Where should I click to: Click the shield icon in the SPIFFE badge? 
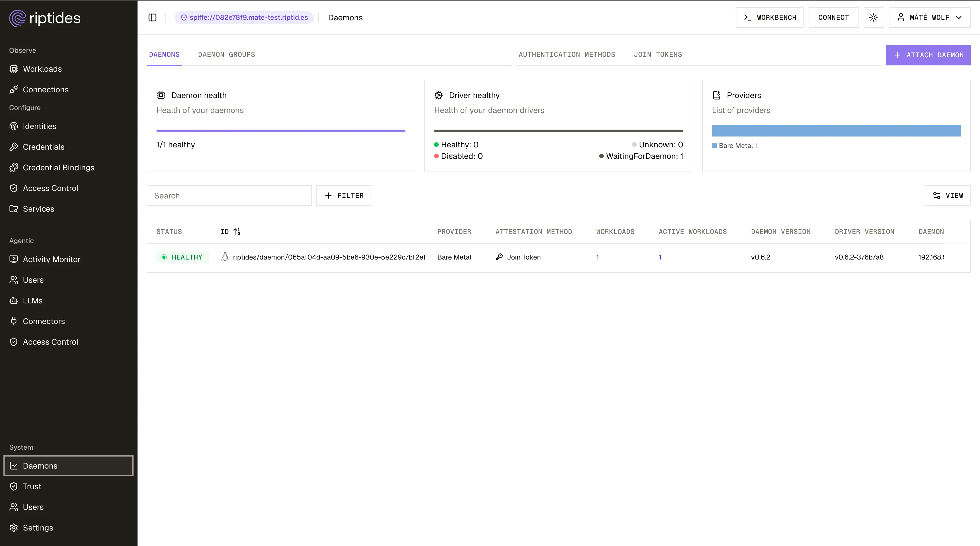(x=184, y=17)
